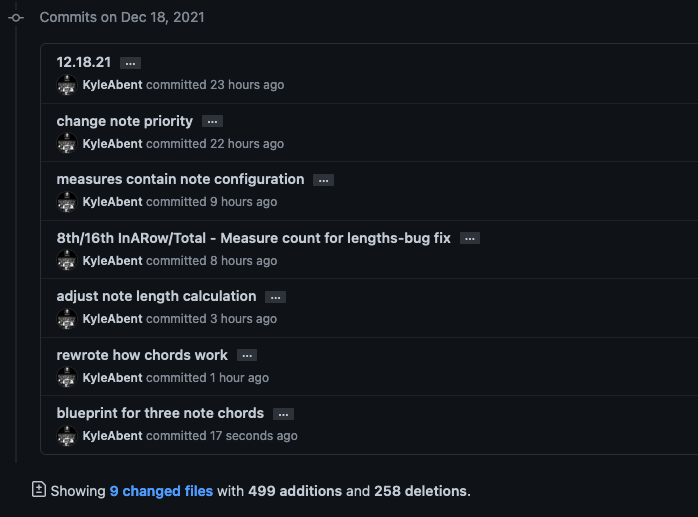698x517 pixels.
Task: Click avatar on blueprint for three note chords
Action: click(67, 436)
